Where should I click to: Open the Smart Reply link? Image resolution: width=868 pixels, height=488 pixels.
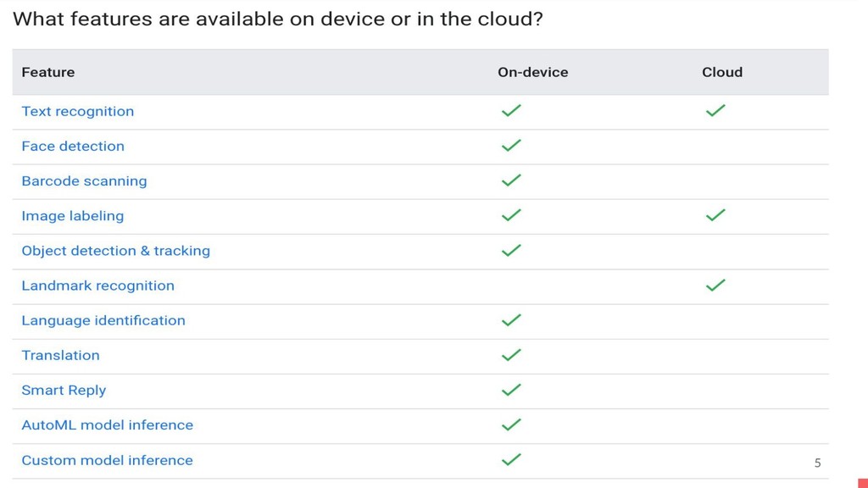pos(64,390)
